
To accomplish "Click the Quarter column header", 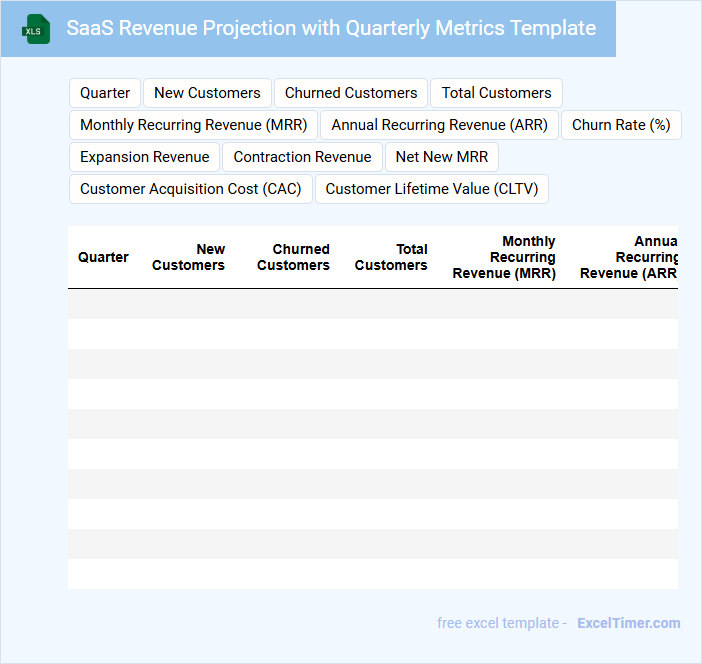I will point(103,257).
